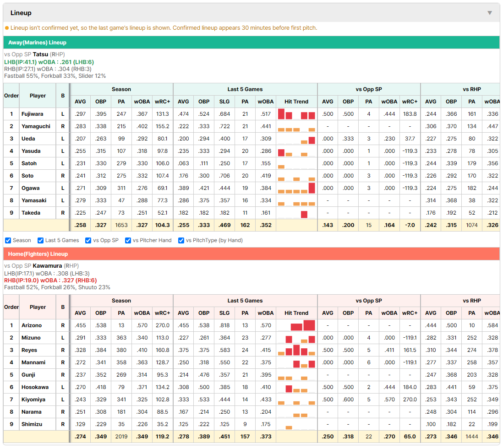Open player Yamaguchi in Marines lineup

(36, 126)
